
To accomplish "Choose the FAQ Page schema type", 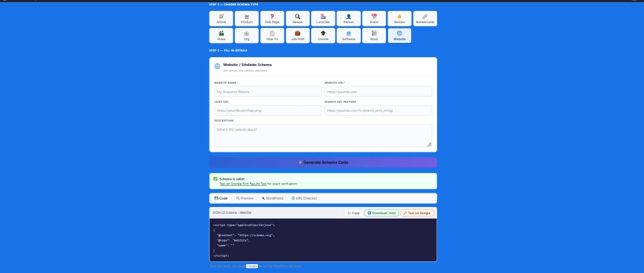I will coord(272,18).
